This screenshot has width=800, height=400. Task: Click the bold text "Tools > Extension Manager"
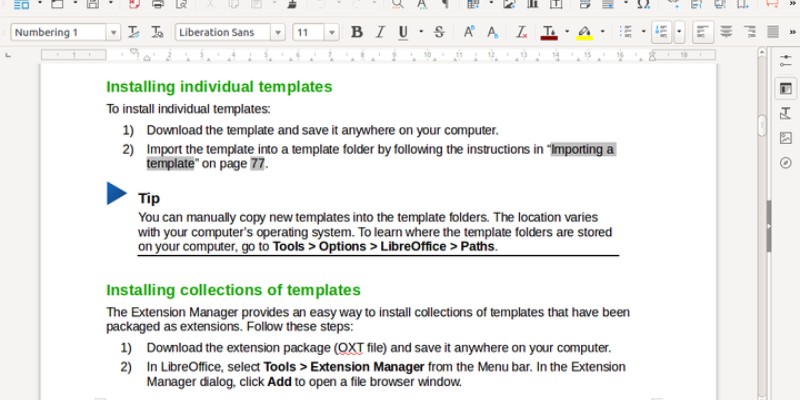pos(344,367)
